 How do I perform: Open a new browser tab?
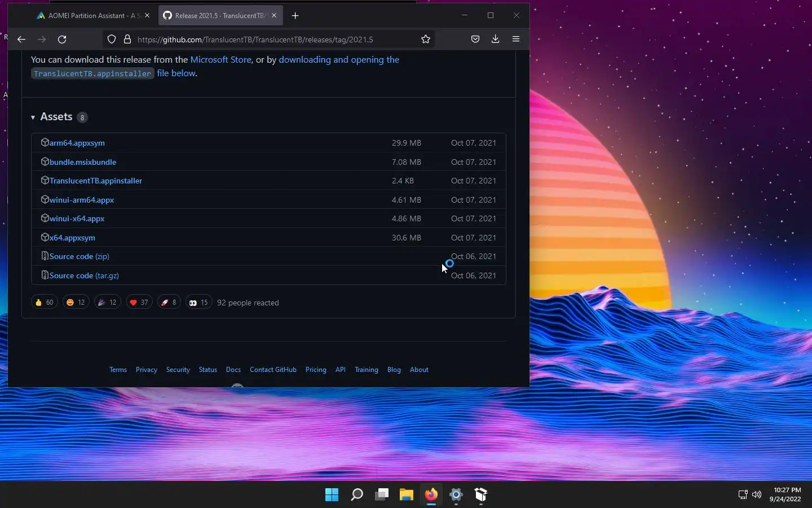[295, 16]
